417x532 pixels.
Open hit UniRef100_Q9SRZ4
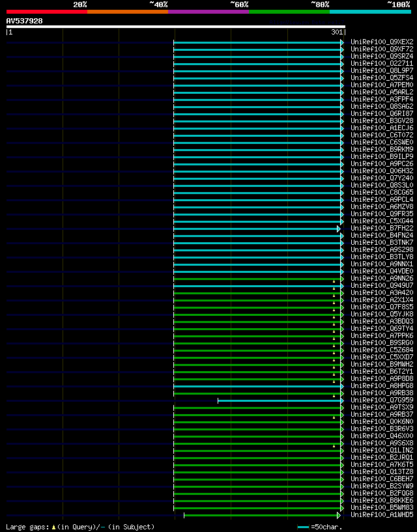coord(382,56)
